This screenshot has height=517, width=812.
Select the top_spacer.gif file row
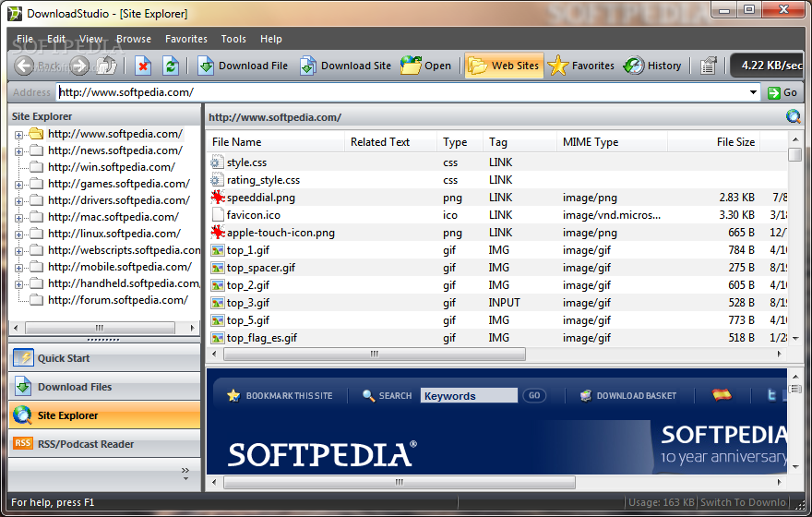click(497, 268)
